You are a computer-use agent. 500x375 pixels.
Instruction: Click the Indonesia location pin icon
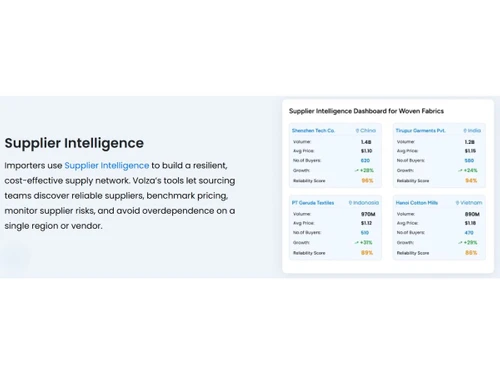click(350, 203)
